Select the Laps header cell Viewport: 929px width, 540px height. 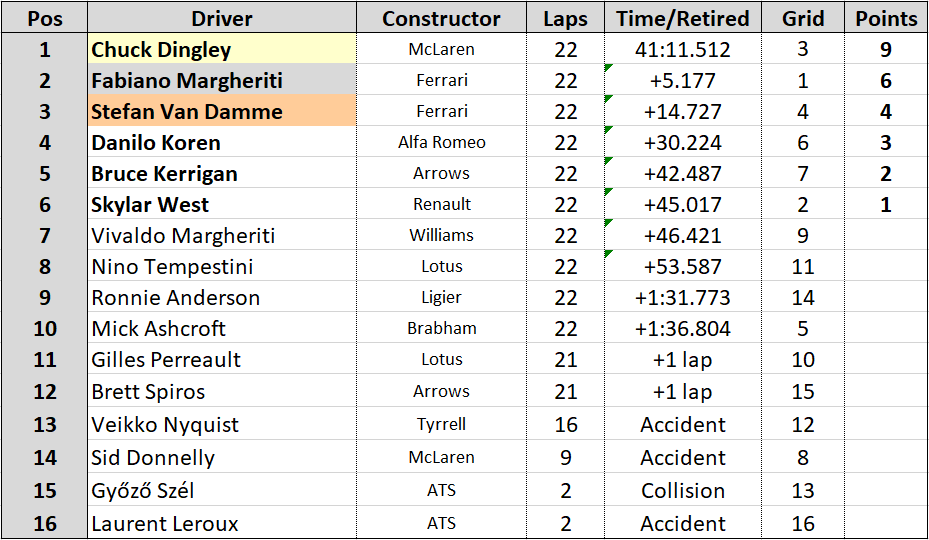[x=565, y=18]
